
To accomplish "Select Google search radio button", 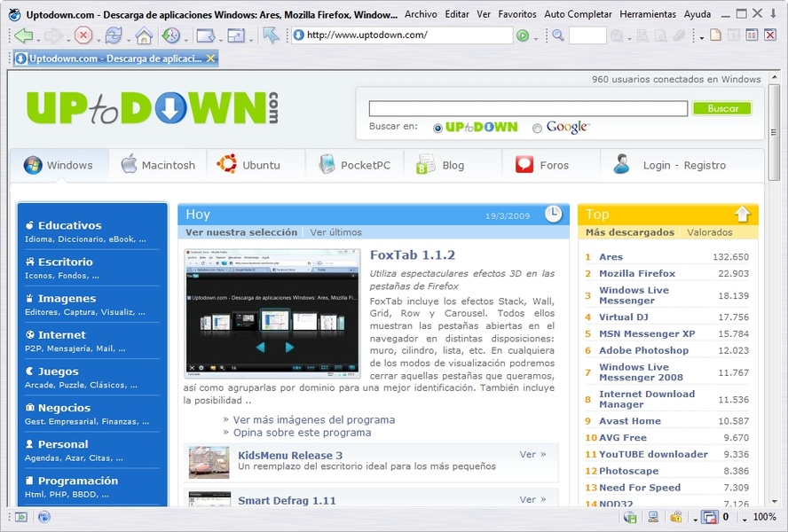I will [x=537, y=128].
